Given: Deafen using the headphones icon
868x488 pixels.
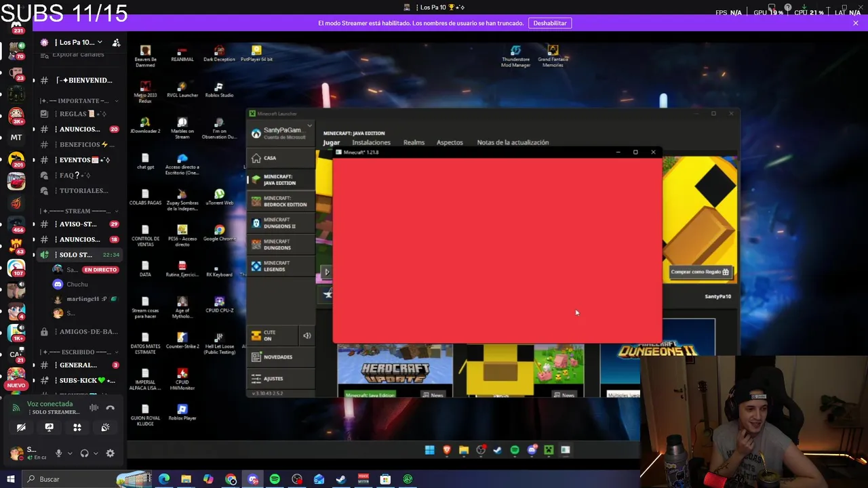Looking at the screenshot, I should (x=85, y=453).
